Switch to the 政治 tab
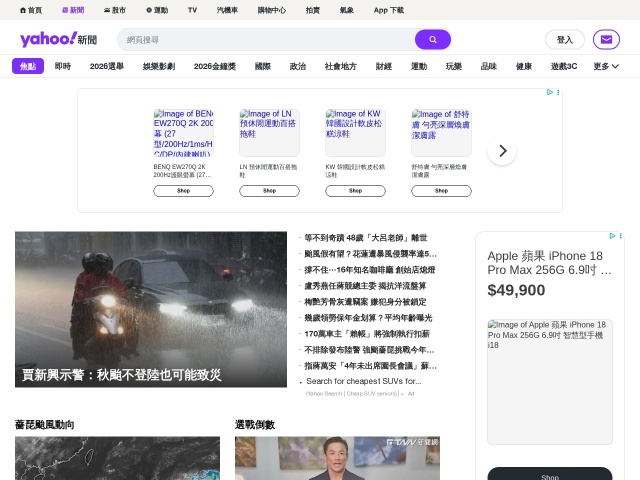Viewport: 640px width, 480px height. [298, 66]
